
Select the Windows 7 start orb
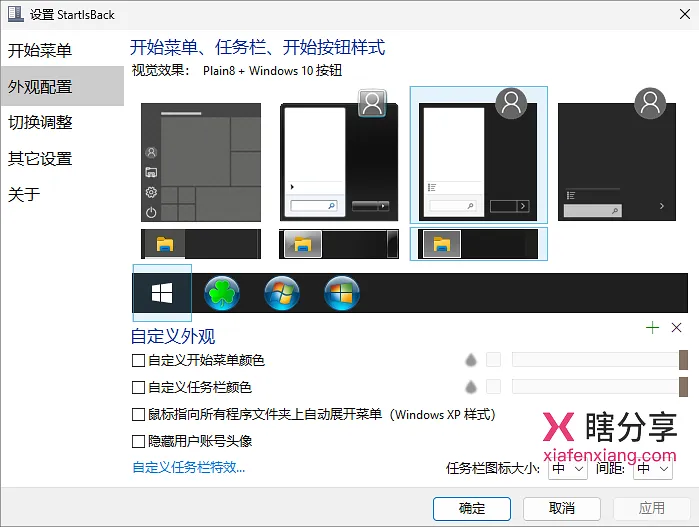coord(282,293)
